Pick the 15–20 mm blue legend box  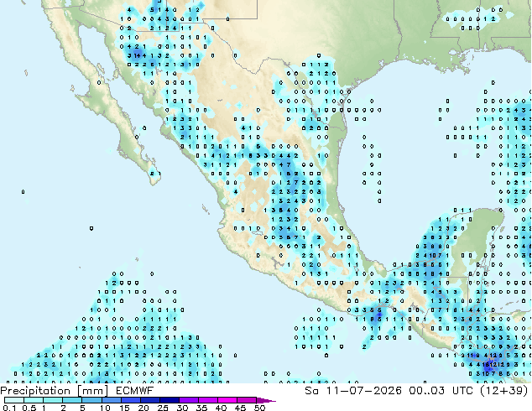[x=130, y=400]
